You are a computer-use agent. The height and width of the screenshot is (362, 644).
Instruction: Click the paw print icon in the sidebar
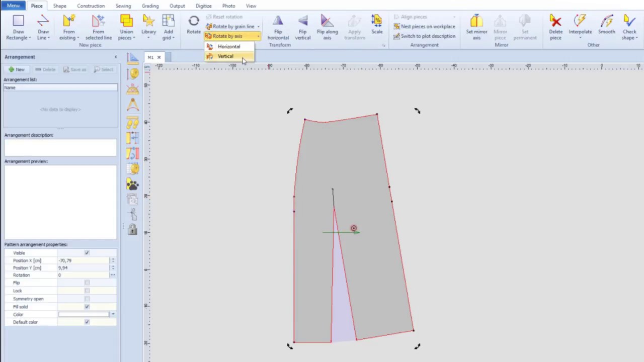point(132,184)
